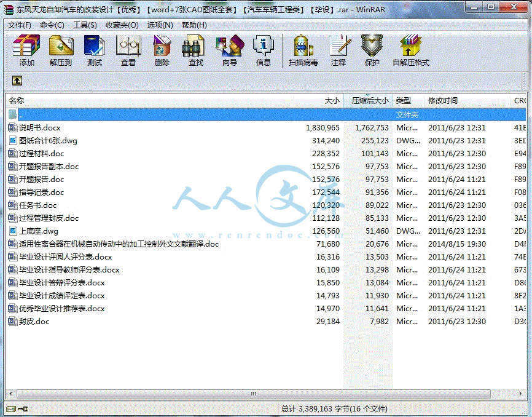Viewport: 532px width, 417px height.
Task: Sort by Size (大小) column header
Action: [x=319, y=100]
